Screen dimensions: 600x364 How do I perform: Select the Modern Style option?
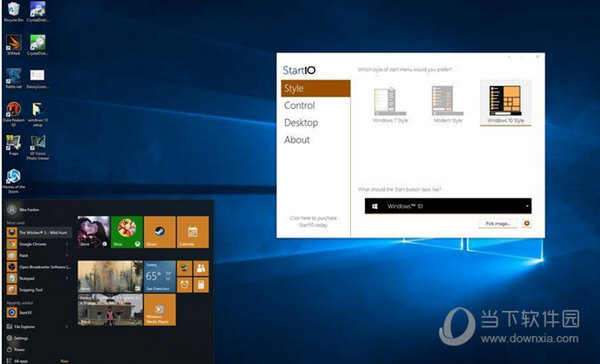[448, 104]
